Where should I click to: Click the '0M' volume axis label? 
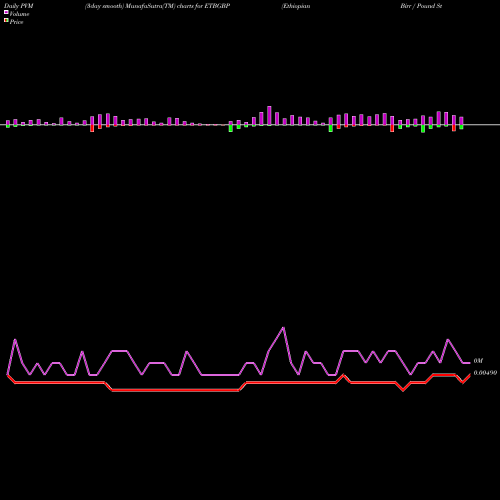tap(478, 361)
